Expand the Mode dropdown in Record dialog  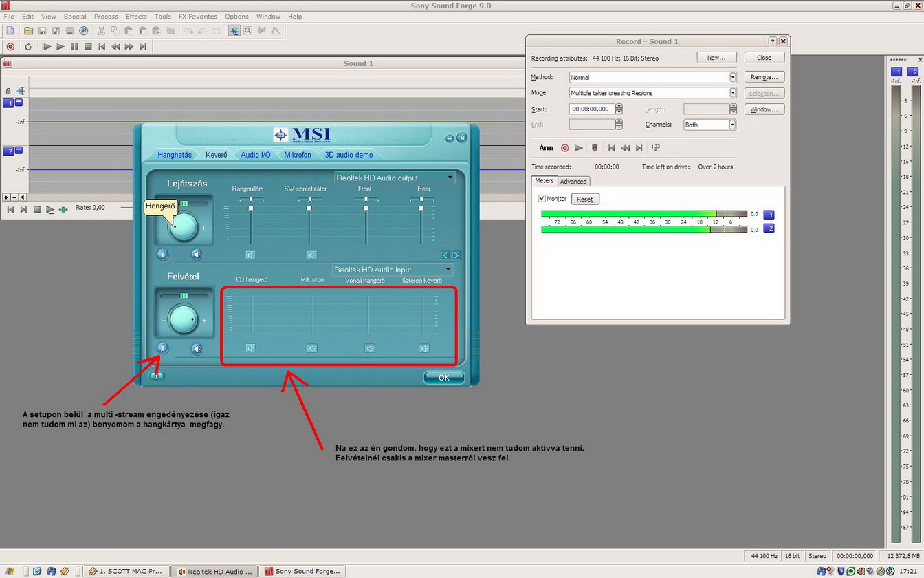(732, 93)
